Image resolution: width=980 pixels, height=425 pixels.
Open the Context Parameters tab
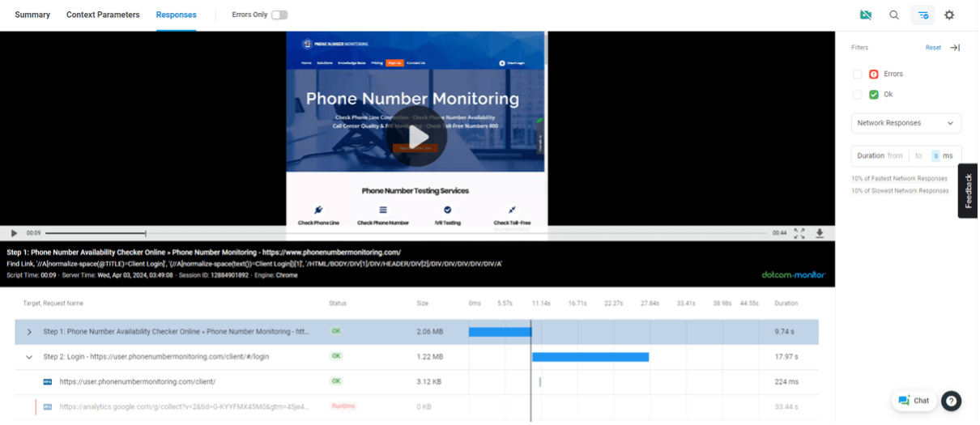[x=103, y=15]
